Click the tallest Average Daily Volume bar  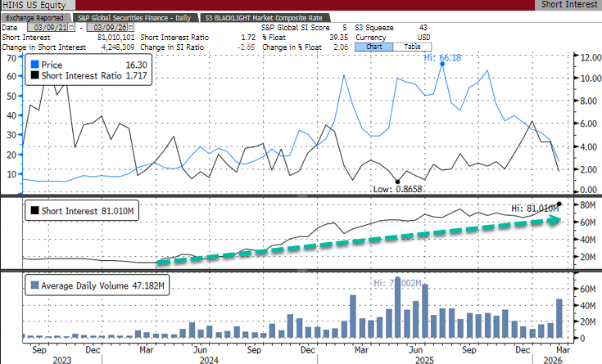[397, 308]
